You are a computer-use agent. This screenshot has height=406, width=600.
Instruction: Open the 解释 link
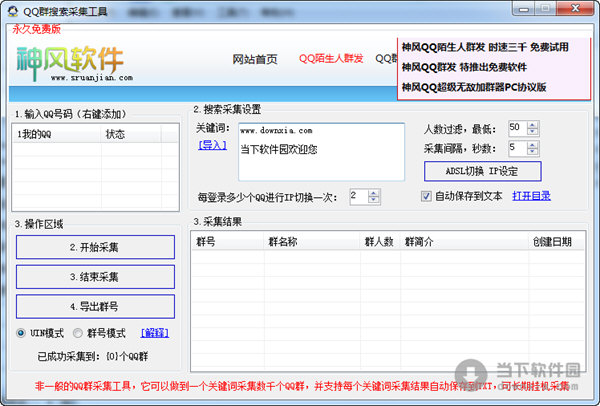[x=155, y=333]
